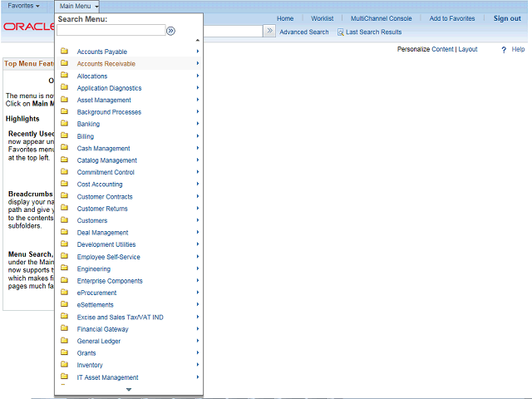Expand the Billing submenu arrow

198,135
